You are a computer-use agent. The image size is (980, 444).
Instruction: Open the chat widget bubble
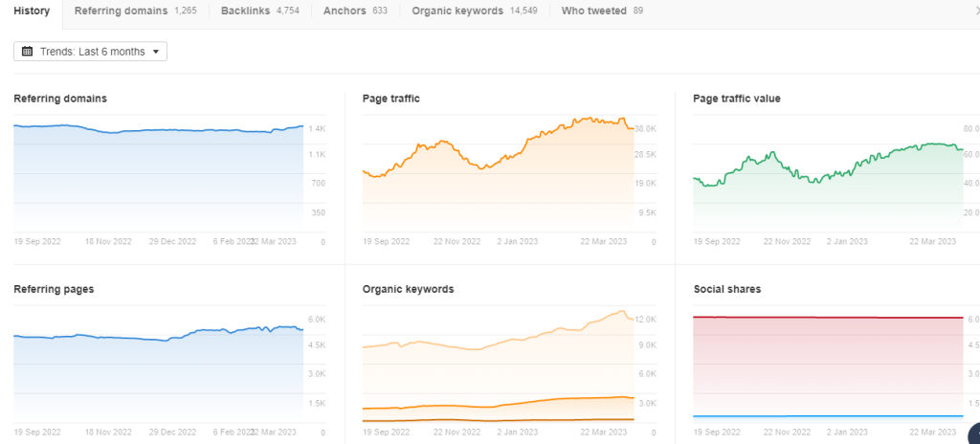974,435
